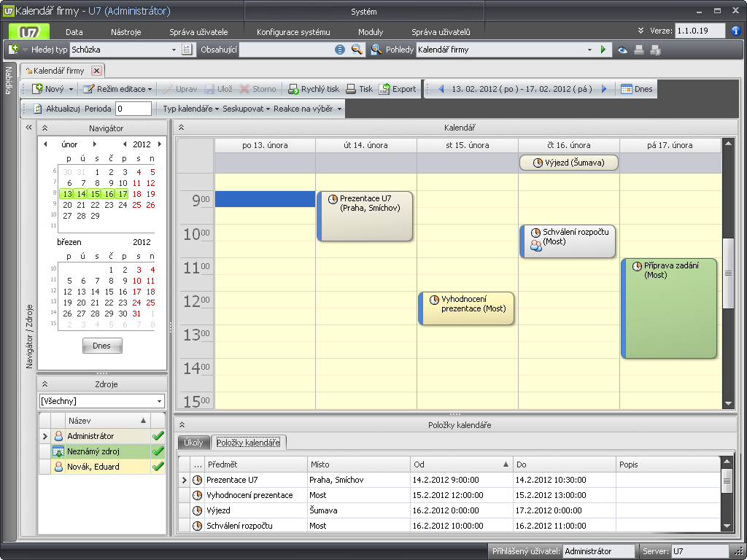Collapse the Kalendář panel header
747x560 pixels.
pos(181,127)
